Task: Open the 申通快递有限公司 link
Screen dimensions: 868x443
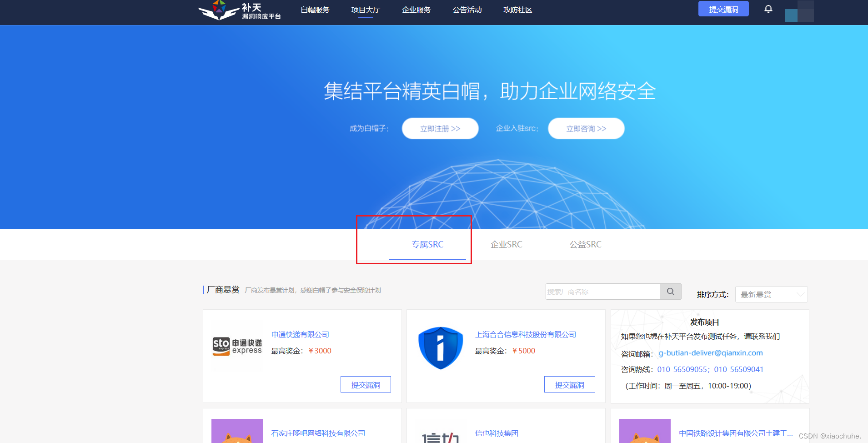Action: [x=300, y=335]
